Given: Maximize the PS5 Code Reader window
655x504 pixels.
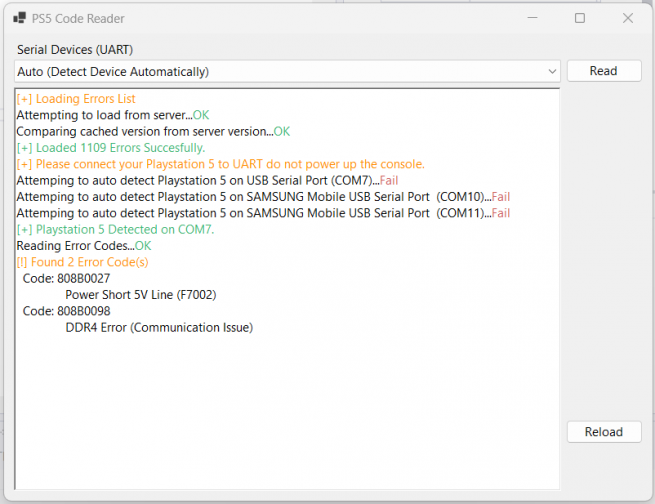Looking at the screenshot, I should pos(580,18).
